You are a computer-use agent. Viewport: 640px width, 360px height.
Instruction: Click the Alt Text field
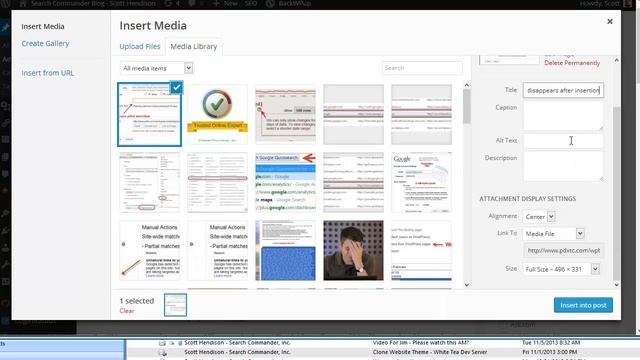pos(563,140)
